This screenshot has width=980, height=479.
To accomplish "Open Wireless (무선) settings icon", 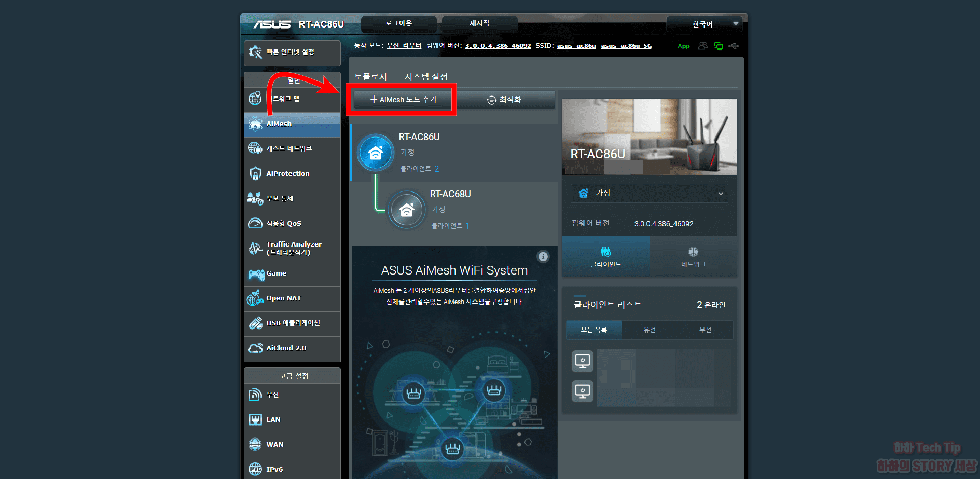I will click(x=255, y=394).
